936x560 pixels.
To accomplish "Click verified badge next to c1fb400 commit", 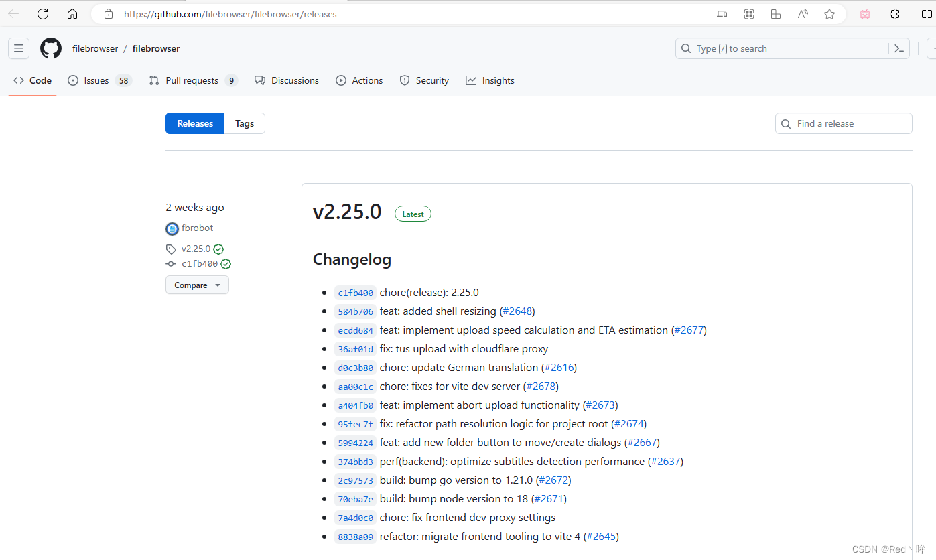I will [x=226, y=264].
